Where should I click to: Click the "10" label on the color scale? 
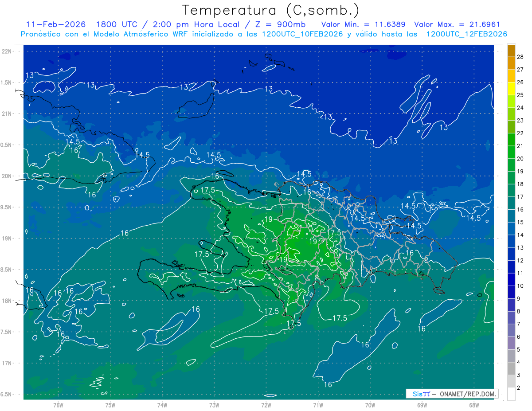tap(520, 286)
